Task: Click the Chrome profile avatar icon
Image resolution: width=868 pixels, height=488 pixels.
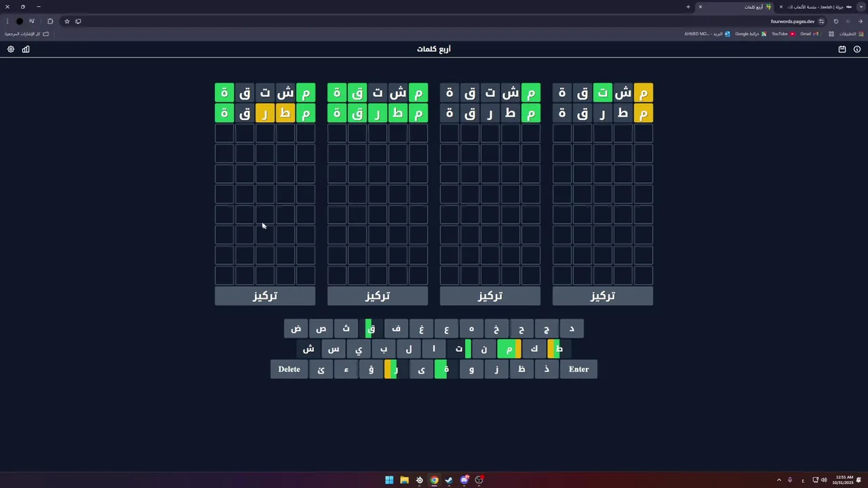Action: [x=20, y=21]
